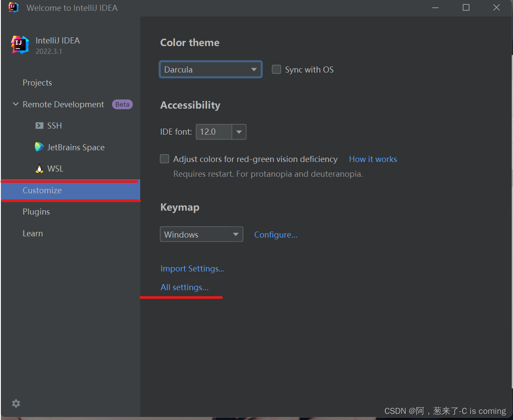Open the WSL entry
Viewport: 513px width, 420px height.
click(55, 169)
